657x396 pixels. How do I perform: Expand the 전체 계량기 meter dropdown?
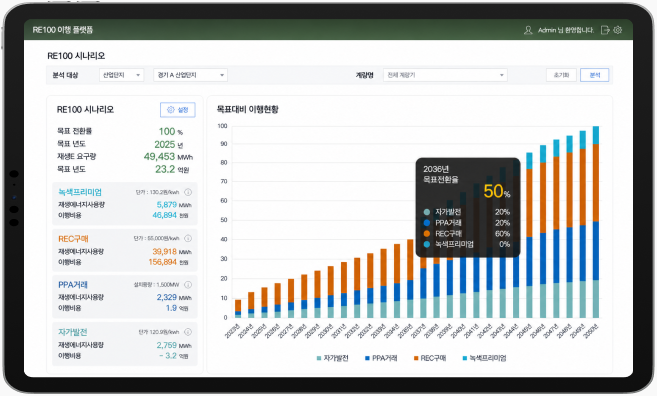coord(445,75)
